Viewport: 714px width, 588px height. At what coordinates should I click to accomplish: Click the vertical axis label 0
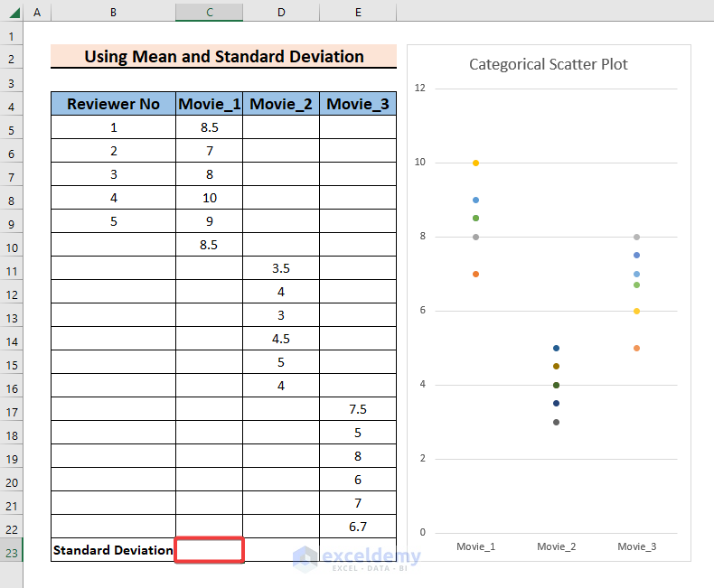[423, 532]
